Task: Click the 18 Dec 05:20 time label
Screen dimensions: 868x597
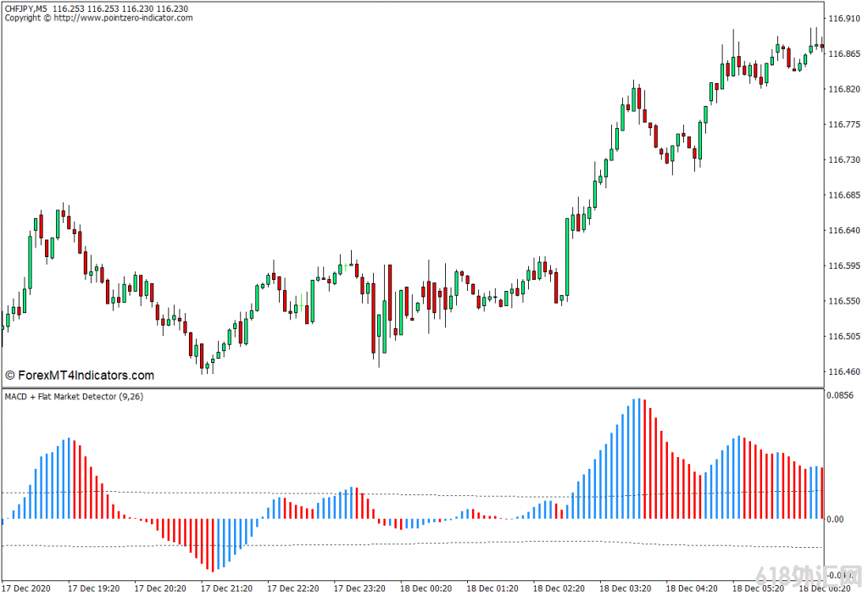Action: pos(758,588)
